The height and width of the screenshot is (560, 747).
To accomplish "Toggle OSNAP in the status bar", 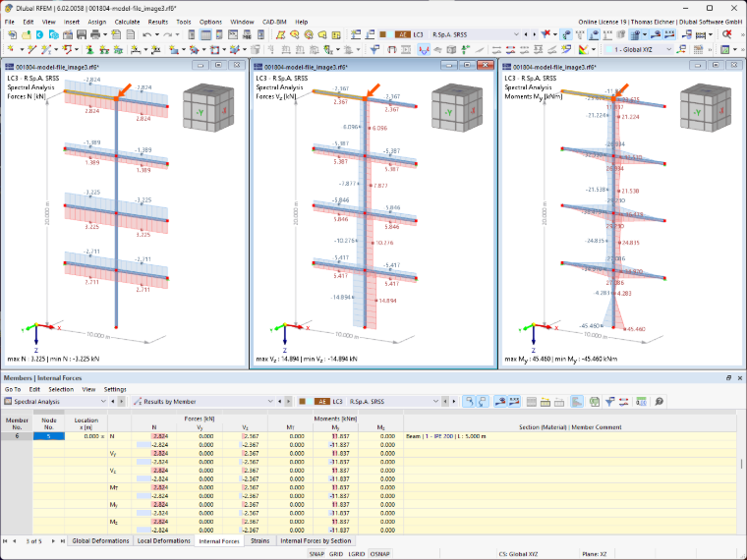I will tap(379, 554).
